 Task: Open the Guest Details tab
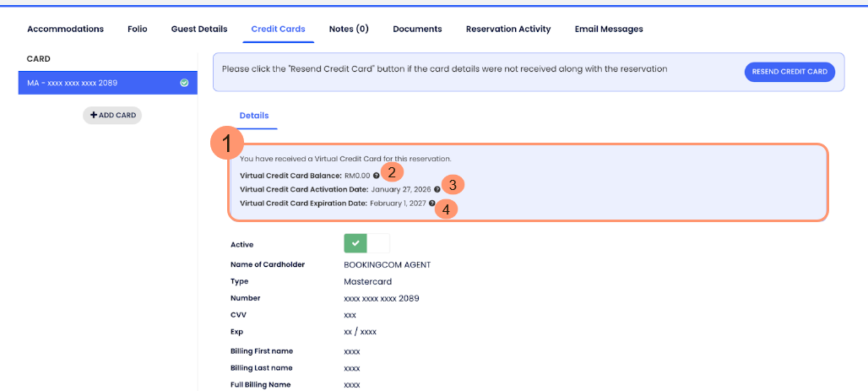pyautogui.click(x=199, y=29)
